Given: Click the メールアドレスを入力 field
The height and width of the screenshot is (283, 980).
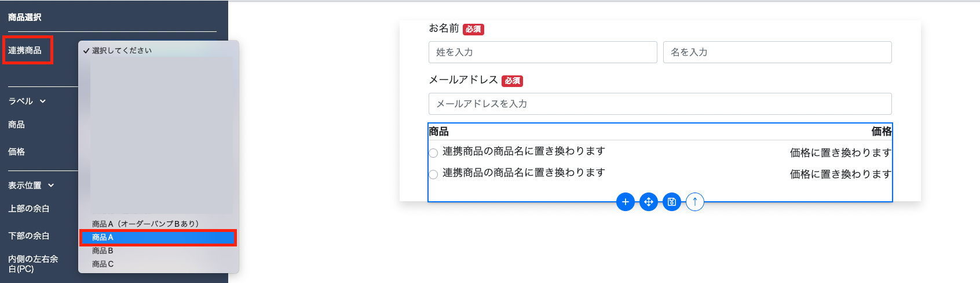Looking at the screenshot, I should [x=660, y=104].
